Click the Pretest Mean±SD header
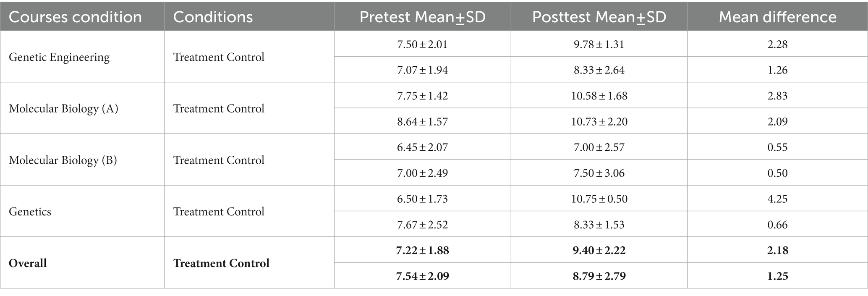Image resolution: width=868 pixels, height=296 pixels. tap(422, 17)
